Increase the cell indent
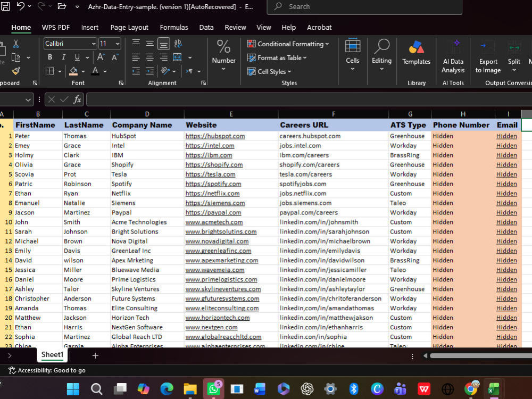This screenshot has height=399, width=532. click(x=149, y=71)
